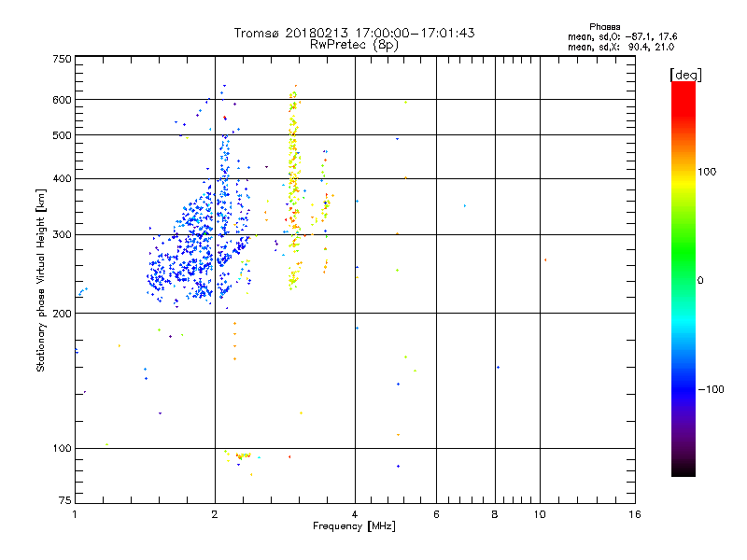
Task: Click the x-axis tick label '10'
Action: [x=540, y=514]
